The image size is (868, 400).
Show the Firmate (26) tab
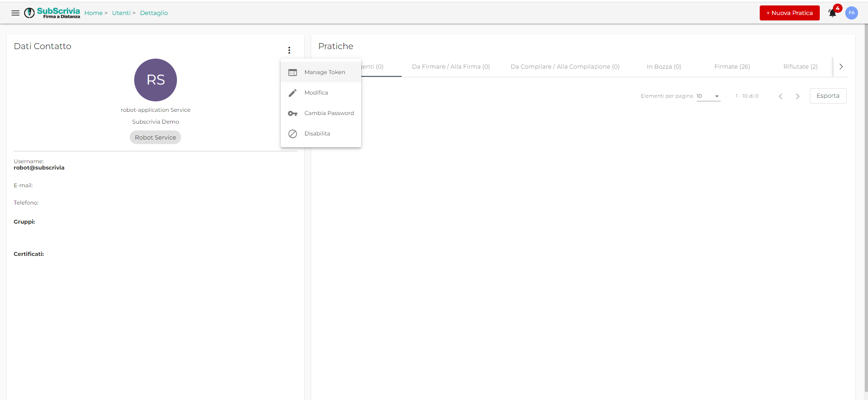pyautogui.click(x=732, y=67)
